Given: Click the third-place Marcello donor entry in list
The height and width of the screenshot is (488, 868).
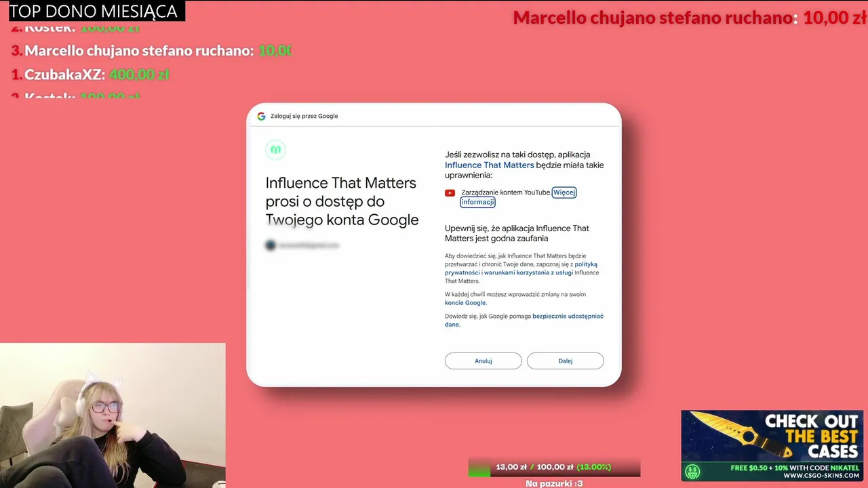Looking at the screenshot, I should (151, 50).
